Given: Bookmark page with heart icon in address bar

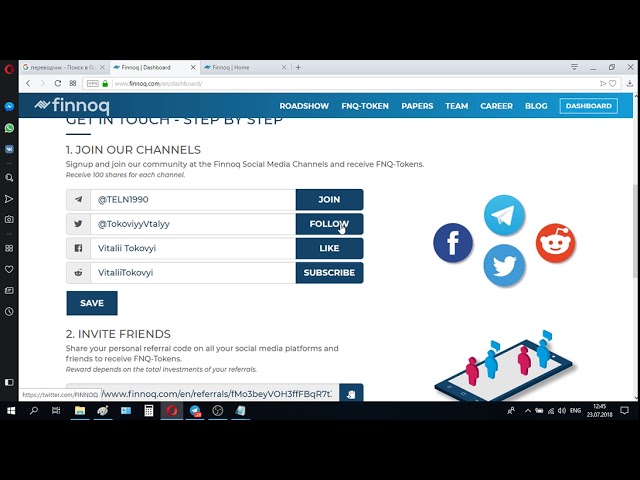Looking at the screenshot, I should coord(613,83).
